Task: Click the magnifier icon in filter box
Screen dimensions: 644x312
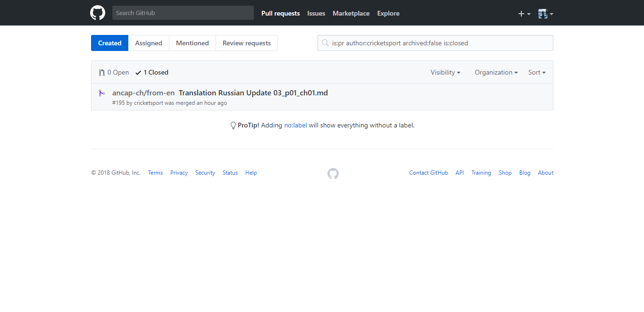Action: point(325,43)
